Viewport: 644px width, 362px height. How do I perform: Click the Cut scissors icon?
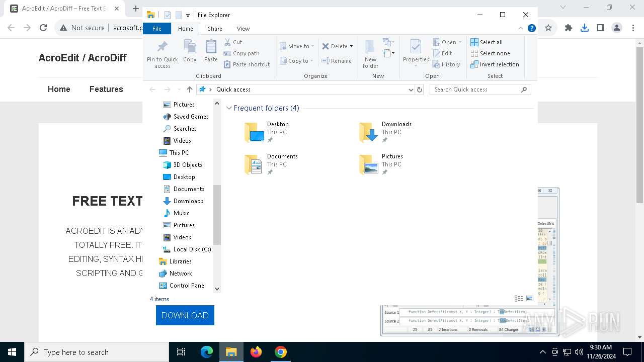click(227, 42)
